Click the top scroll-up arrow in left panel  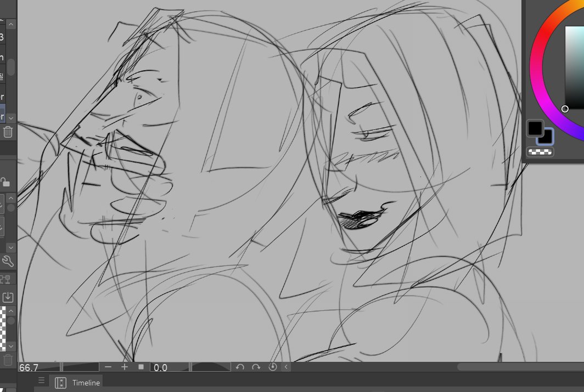[11, 25]
